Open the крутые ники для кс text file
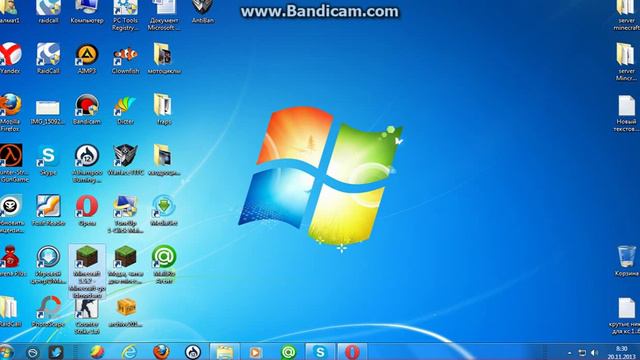Screen dimensions: 640x360 pos(626,316)
